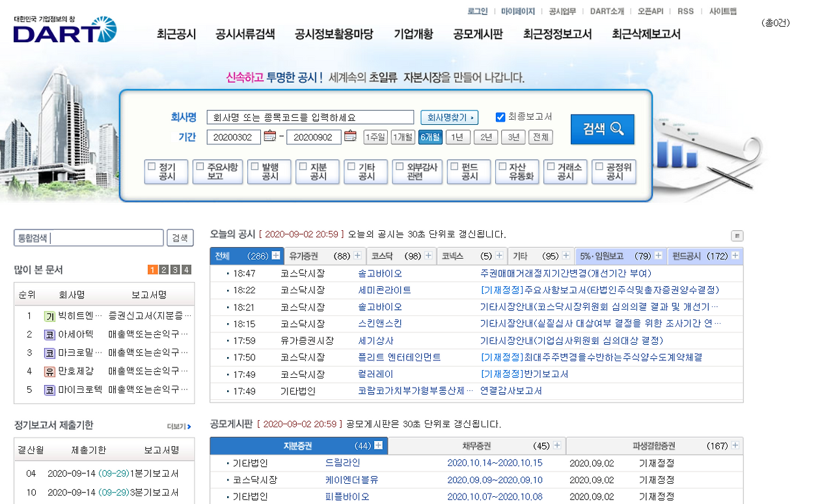This screenshot has height=504, width=833.
Task: Click the 검색 button next to 통합검색
Action: pyautogui.click(x=180, y=238)
